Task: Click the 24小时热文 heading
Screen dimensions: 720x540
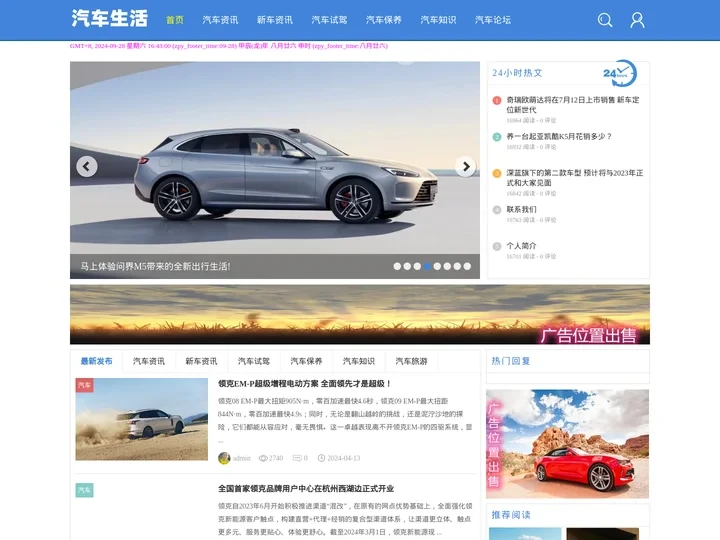Action: [x=517, y=73]
